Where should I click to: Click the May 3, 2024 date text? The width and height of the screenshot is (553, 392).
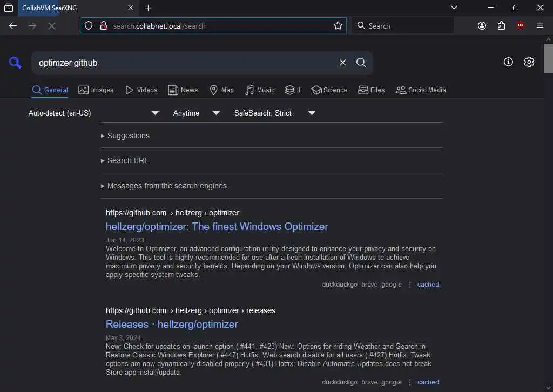pos(123,337)
